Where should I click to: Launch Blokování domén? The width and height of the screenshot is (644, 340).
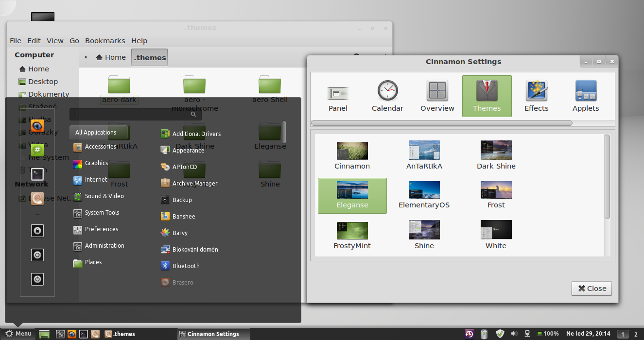189,250
